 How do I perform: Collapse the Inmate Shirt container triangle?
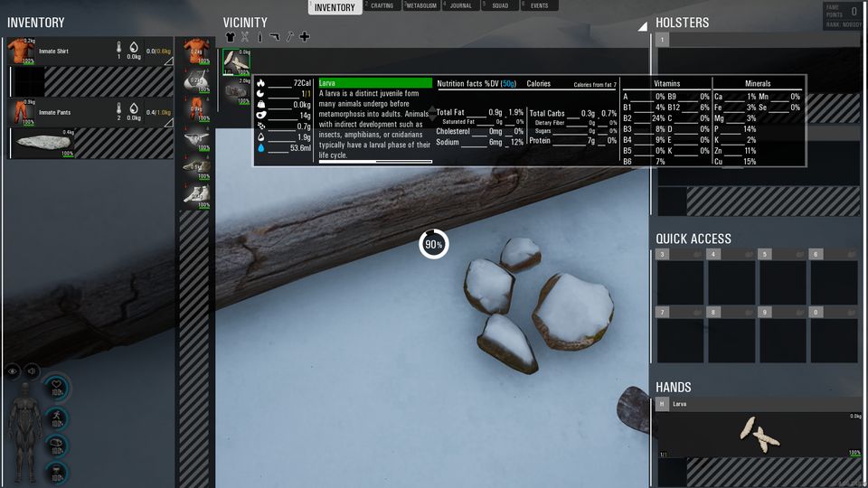(x=169, y=61)
